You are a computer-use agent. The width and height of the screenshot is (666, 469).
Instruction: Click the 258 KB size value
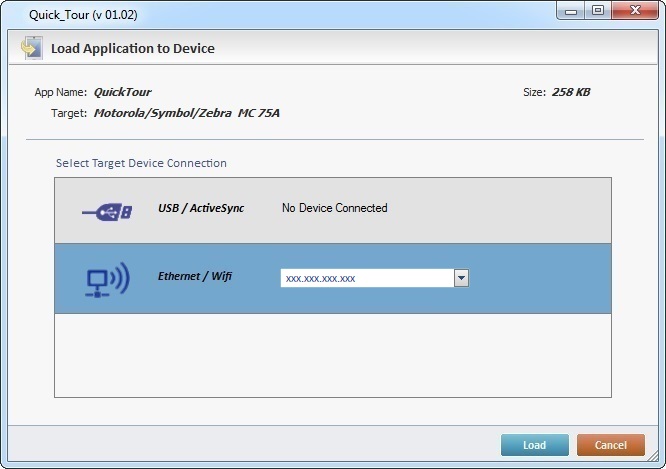click(570, 93)
